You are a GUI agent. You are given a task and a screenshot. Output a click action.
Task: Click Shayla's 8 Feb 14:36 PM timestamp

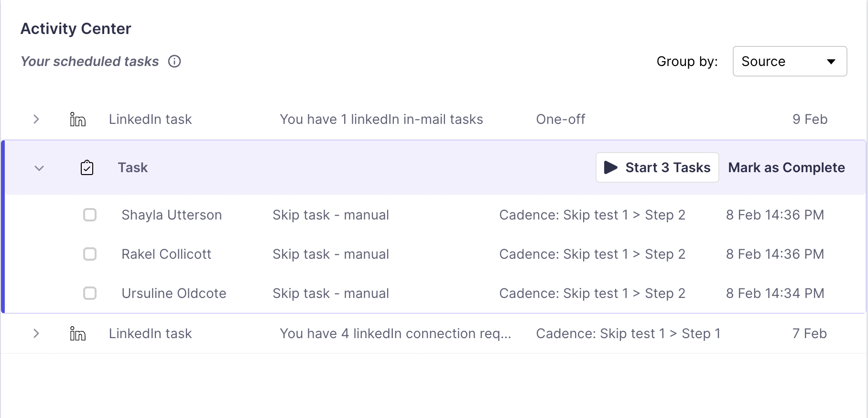click(x=775, y=215)
